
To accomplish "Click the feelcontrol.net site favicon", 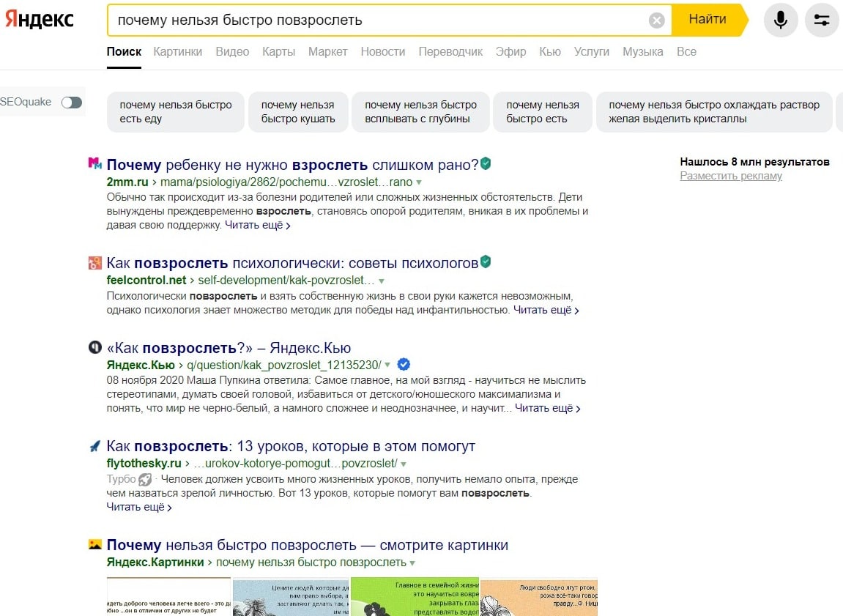I will (94, 263).
